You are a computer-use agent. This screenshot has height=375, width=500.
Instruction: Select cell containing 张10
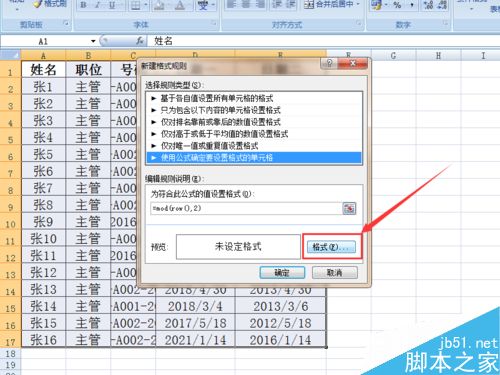pyautogui.click(x=43, y=238)
